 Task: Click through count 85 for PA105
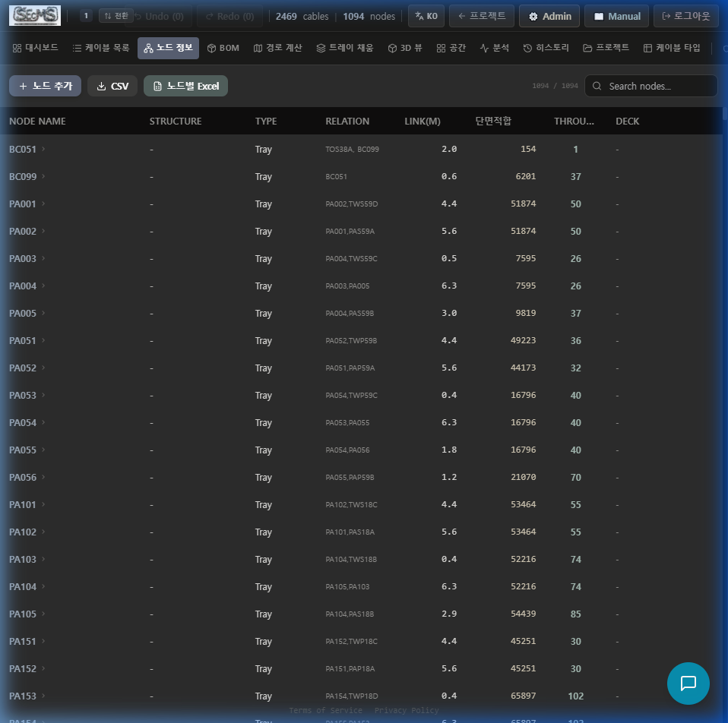coord(576,614)
